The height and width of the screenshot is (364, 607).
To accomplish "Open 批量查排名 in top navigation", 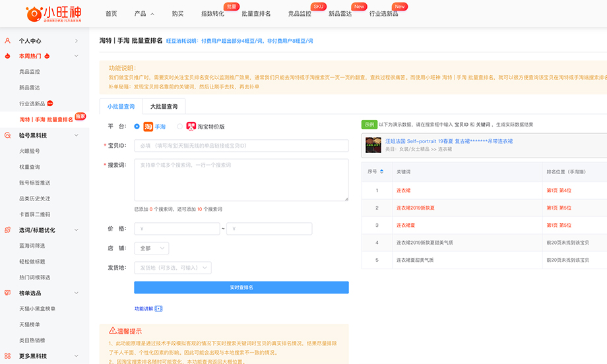I will (256, 14).
